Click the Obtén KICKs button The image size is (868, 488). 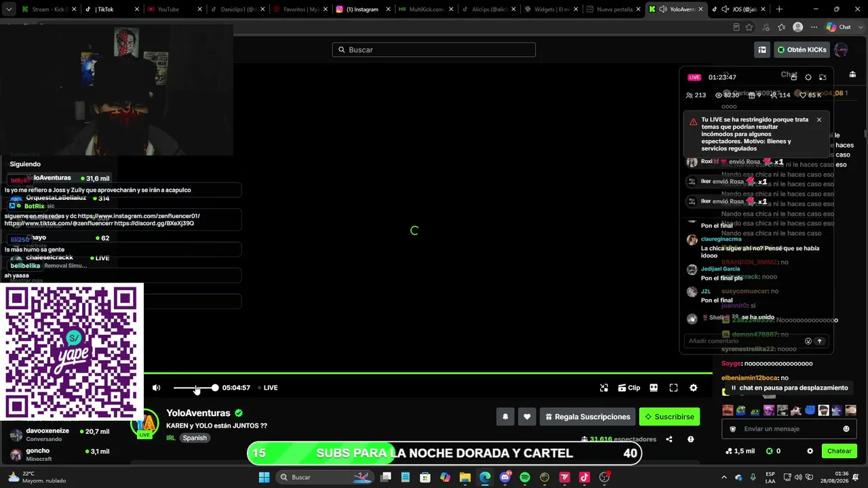[802, 49]
